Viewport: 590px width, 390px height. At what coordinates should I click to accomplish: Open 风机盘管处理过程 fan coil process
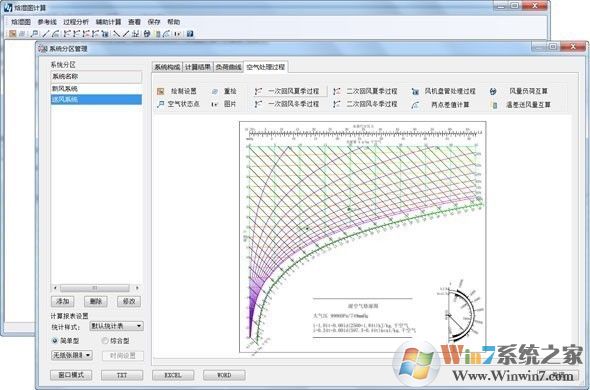pos(444,91)
